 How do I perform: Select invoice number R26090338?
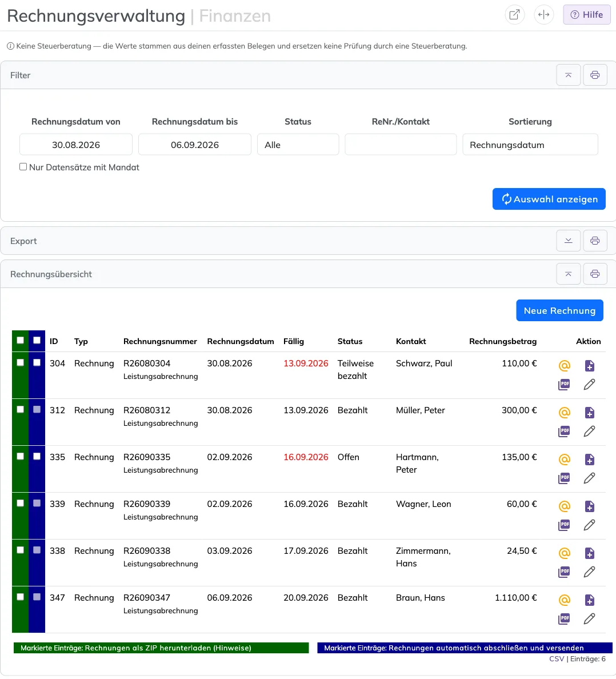pyautogui.click(x=147, y=551)
